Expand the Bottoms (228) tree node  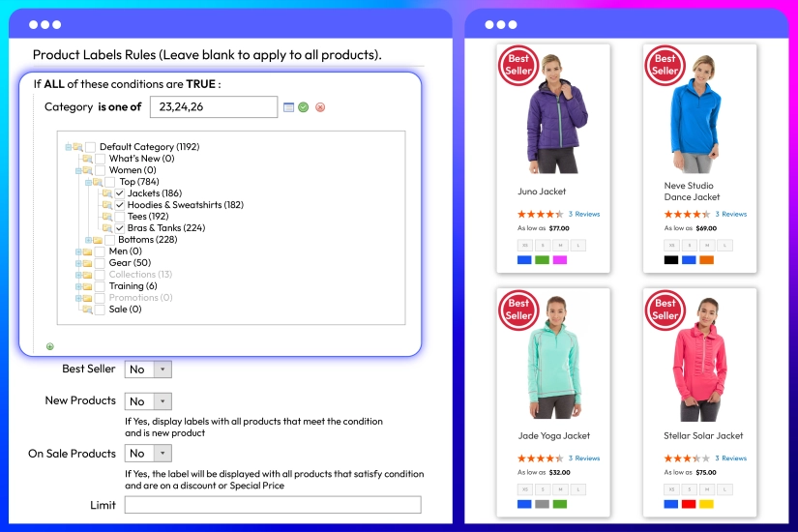click(88, 240)
